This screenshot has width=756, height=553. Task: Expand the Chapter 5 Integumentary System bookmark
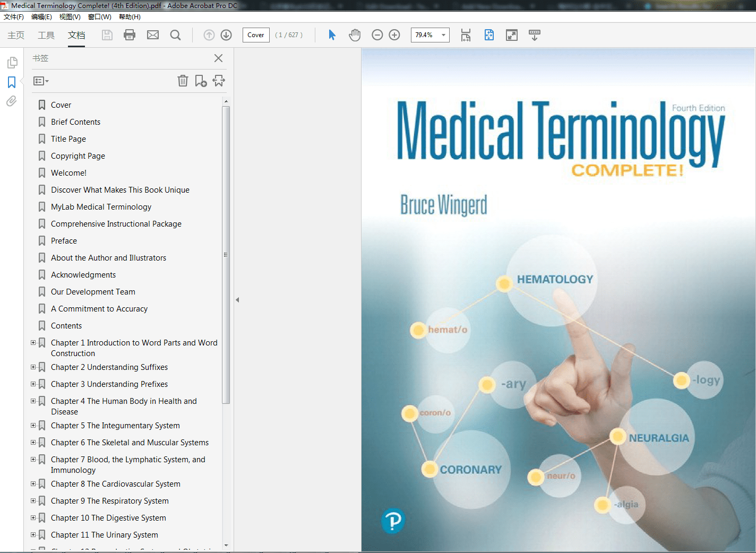[x=33, y=425]
